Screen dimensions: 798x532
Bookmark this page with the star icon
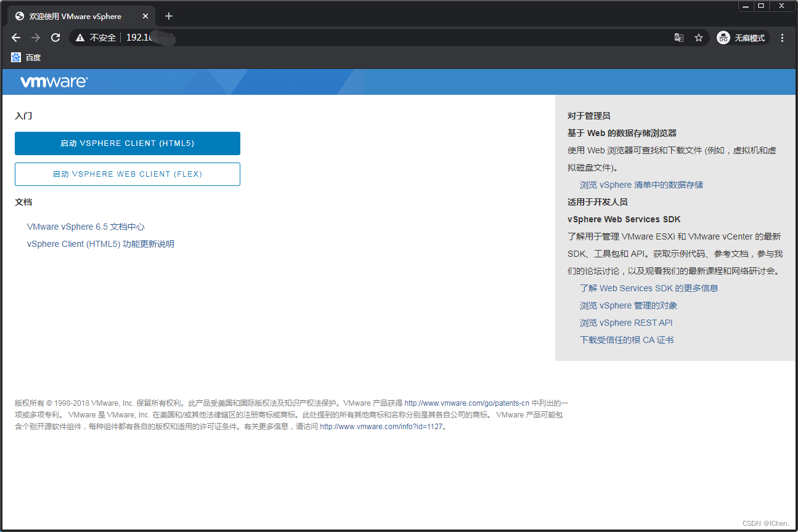[699, 38]
